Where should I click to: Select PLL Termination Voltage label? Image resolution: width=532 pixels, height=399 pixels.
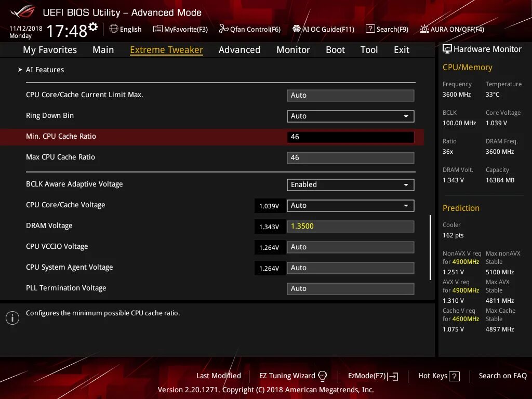point(66,288)
